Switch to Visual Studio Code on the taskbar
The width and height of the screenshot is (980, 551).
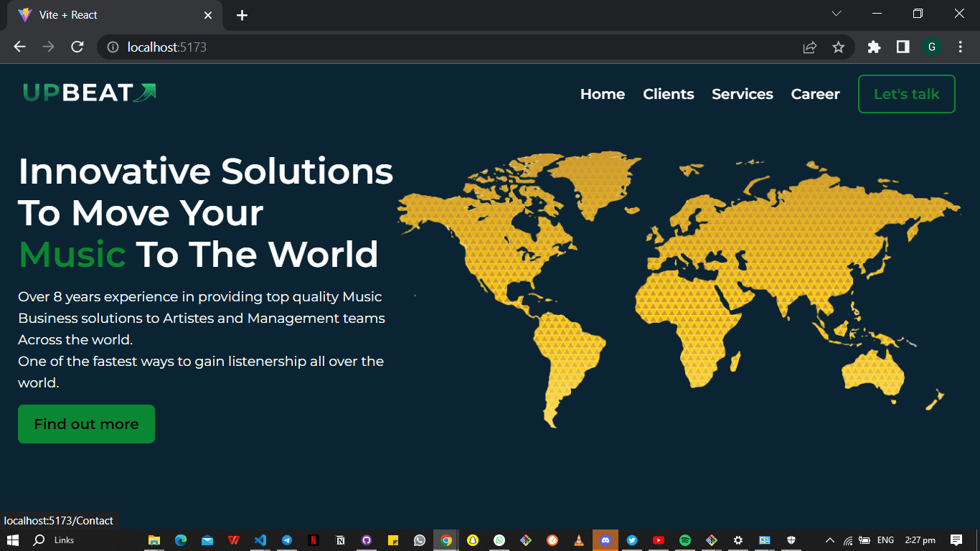pyautogui.click(x=260, y=540)
